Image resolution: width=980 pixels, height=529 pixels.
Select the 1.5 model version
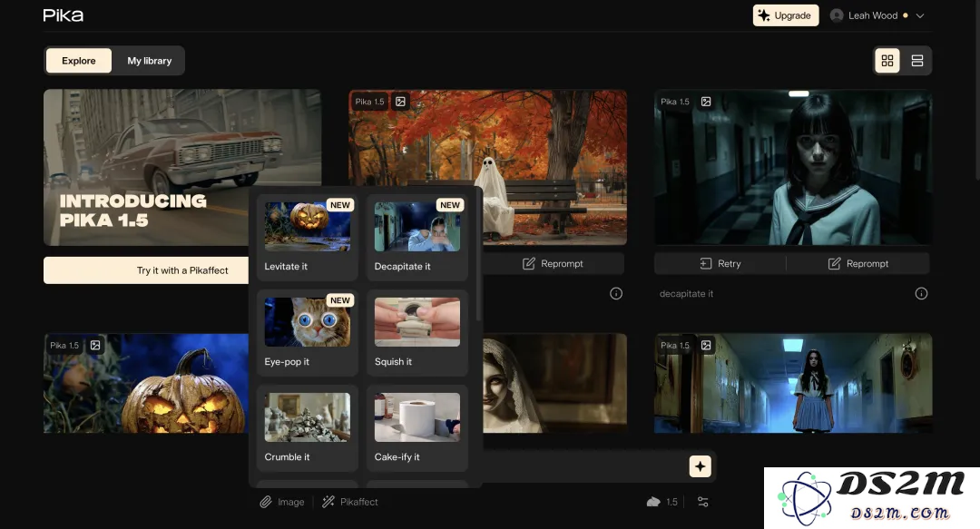click(x=661, y=502)
